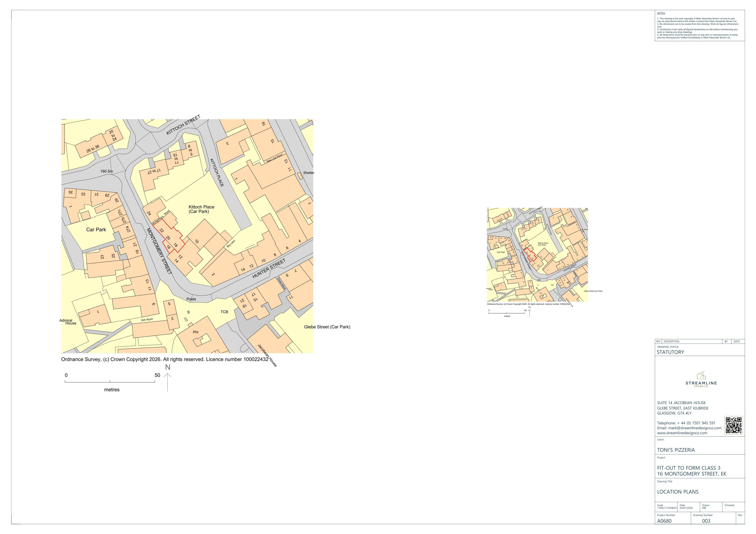Click the Kirk Wynd label on large map
Viewport: 756px width, 534px height.
pyautogui.click(x=147, y=320)
